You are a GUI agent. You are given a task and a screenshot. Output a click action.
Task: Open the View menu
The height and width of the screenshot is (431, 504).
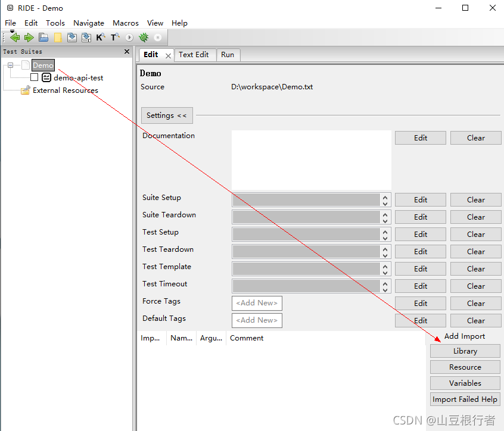tap(155, 23)
